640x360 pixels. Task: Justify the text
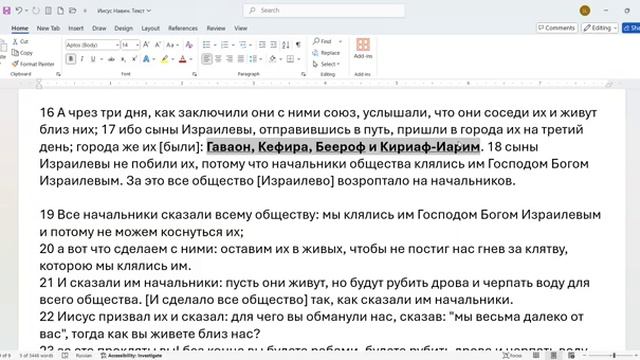(x=241, y=59)
